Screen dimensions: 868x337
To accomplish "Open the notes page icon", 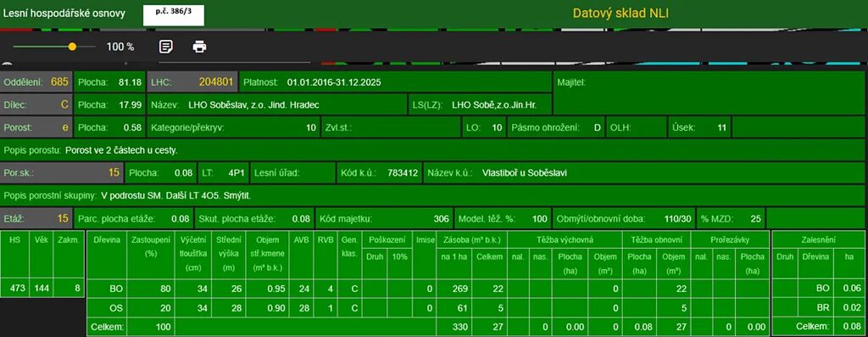I will [x=165, y=47].
